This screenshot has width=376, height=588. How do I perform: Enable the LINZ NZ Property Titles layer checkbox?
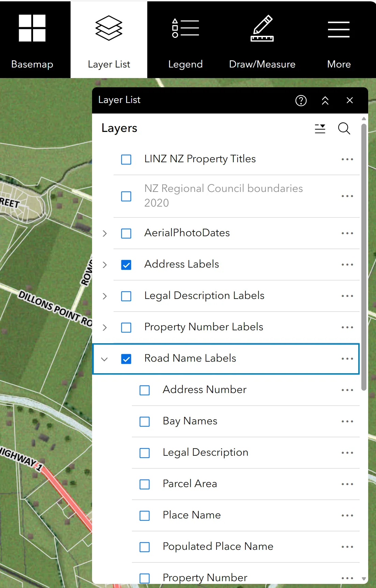tap(126, 160)
